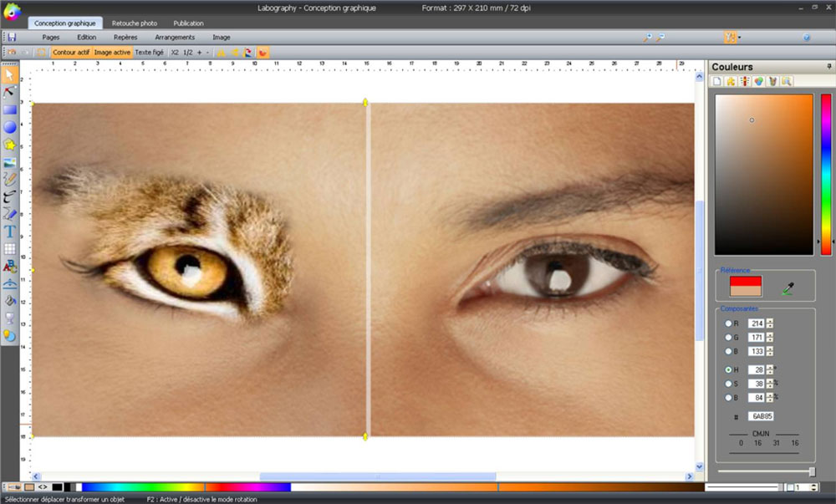Select the G color component radio button
The image size is (836, 504).
click(x=728, y=338)
